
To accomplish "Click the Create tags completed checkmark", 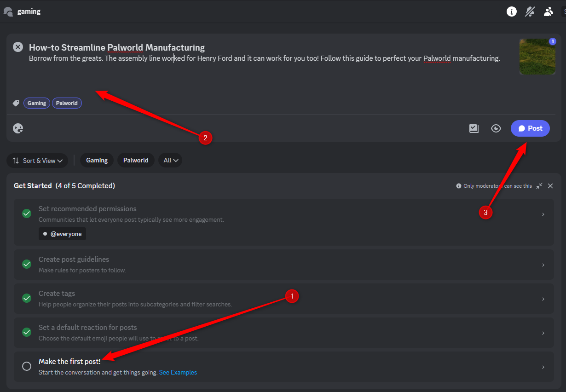I will tap(26, 298).
